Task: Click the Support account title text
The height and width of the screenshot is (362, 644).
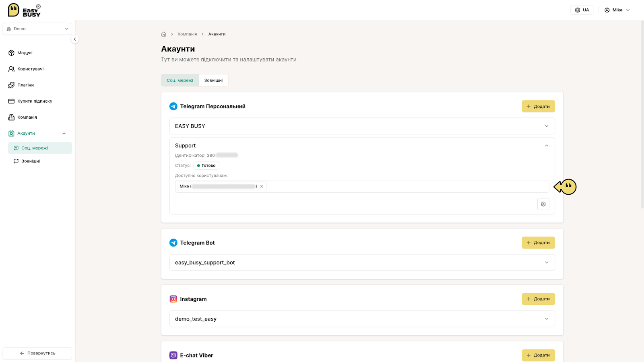Action: (185, 146)
